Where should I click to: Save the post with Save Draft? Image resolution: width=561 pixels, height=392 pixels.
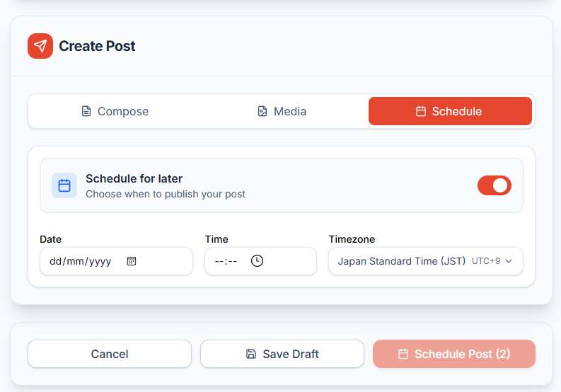coord(282,354)
